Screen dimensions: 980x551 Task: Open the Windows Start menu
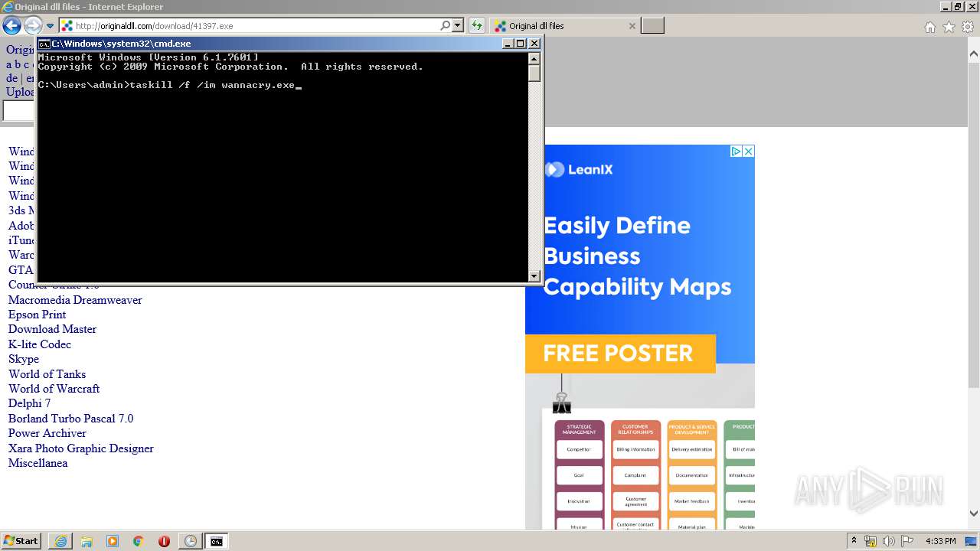point(21,540)
